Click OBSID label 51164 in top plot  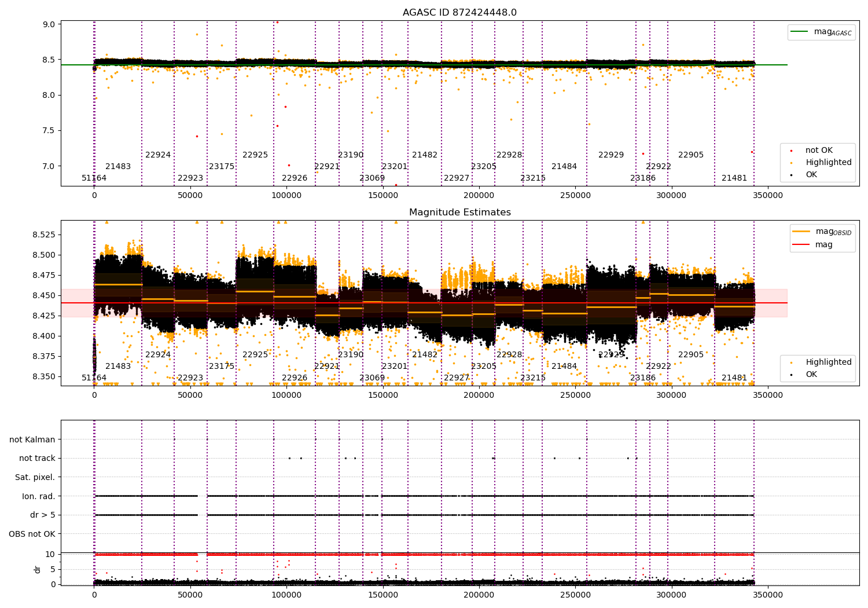pyautogui.click(x=94, y=178)
